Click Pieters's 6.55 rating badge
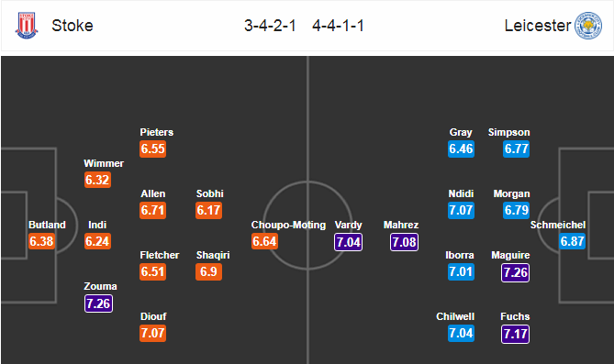Screen dimensions: 614x364 152,149
